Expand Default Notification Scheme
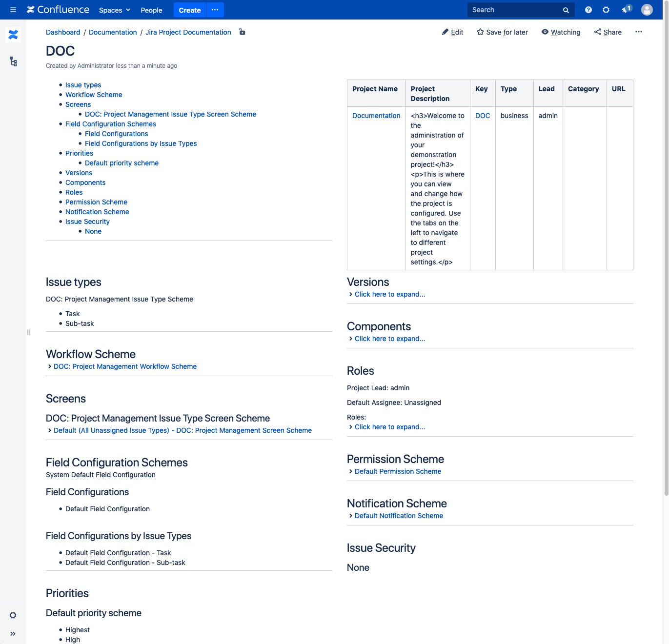669x644 pixels. [x=399, y=516]
